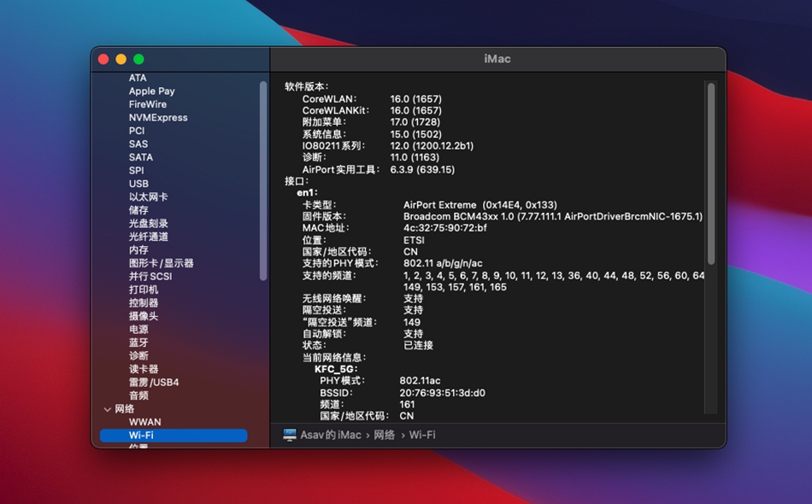Click the details pane vertical scrollbar
Screen dimensions: 812x504
click(710, 171)
